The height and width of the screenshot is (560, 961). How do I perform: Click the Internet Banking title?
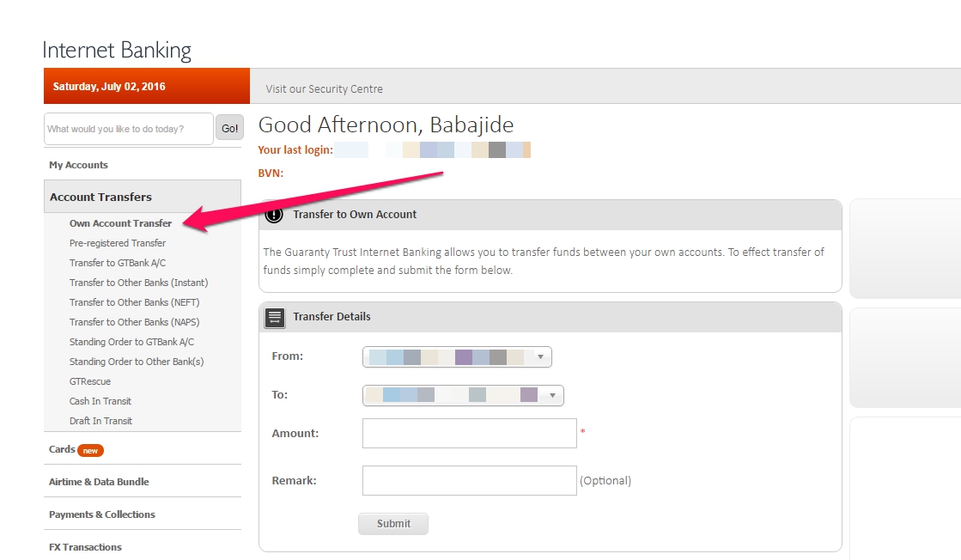tap(117, 50)
